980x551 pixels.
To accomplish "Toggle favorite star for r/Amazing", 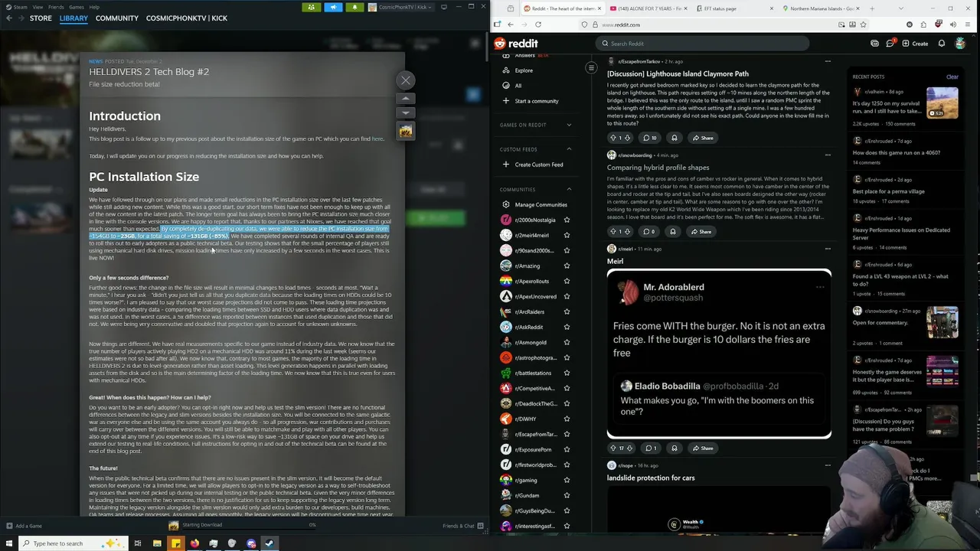I will (x=567, y=266).
